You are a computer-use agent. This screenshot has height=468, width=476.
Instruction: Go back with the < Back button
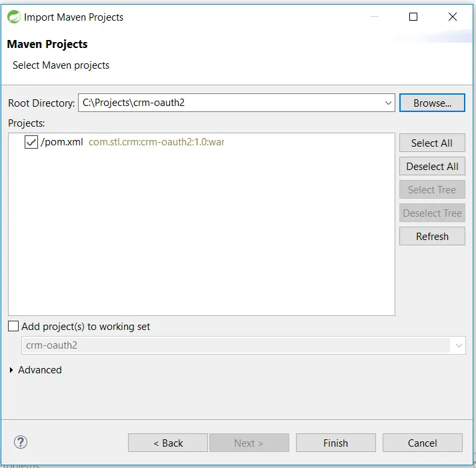pyautogui.click(x=168, y=443)
